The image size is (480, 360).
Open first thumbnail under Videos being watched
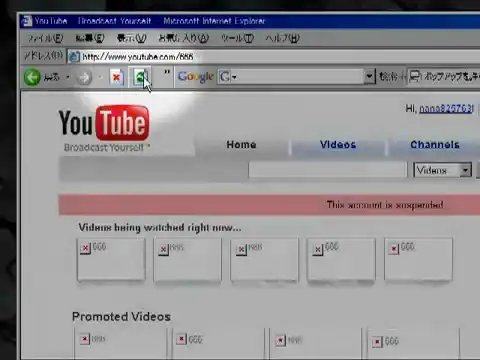[111, 259]
